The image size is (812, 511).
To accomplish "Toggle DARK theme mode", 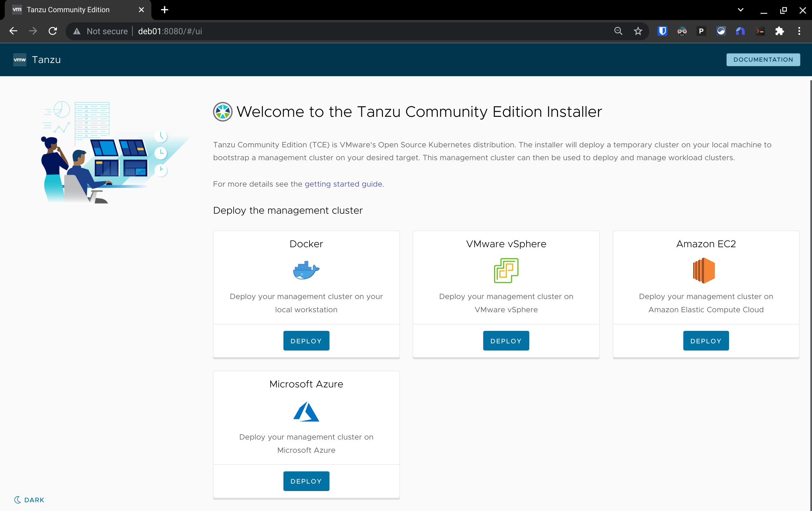I will pyautogui.click(x=29, y=500).
